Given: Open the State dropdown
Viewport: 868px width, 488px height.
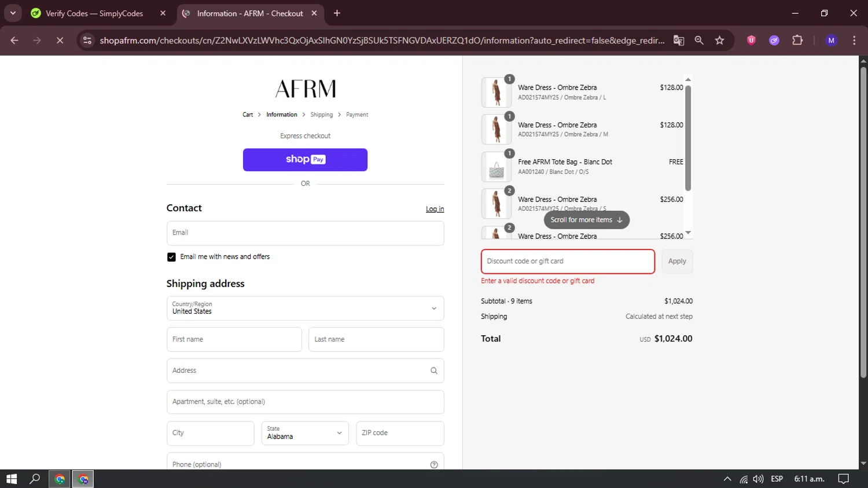Looking at the screenshot, I should [305, 434].
